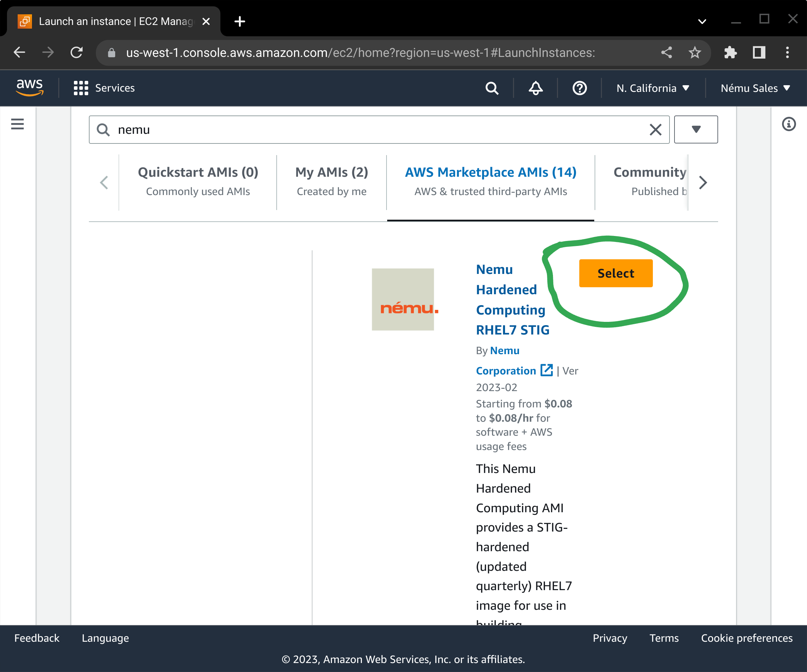
Task: Share this page from address bar
Action: [667, 52]
